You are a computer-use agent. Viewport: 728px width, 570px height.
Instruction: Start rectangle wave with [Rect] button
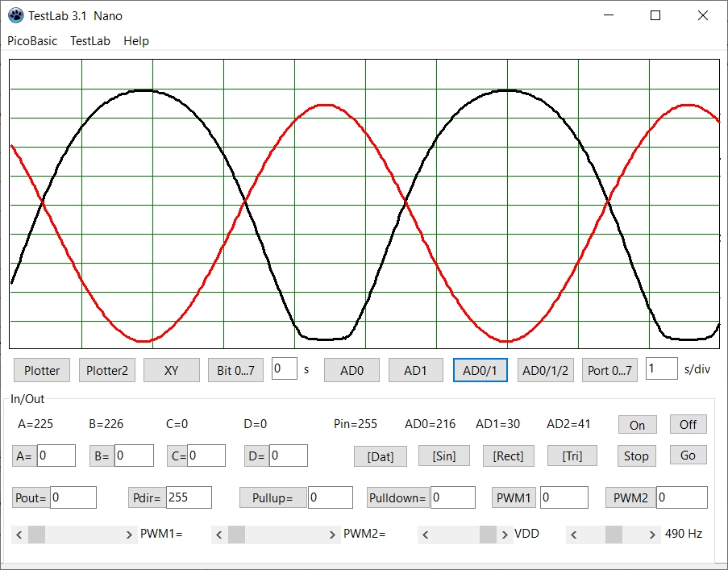coord(508,456)
